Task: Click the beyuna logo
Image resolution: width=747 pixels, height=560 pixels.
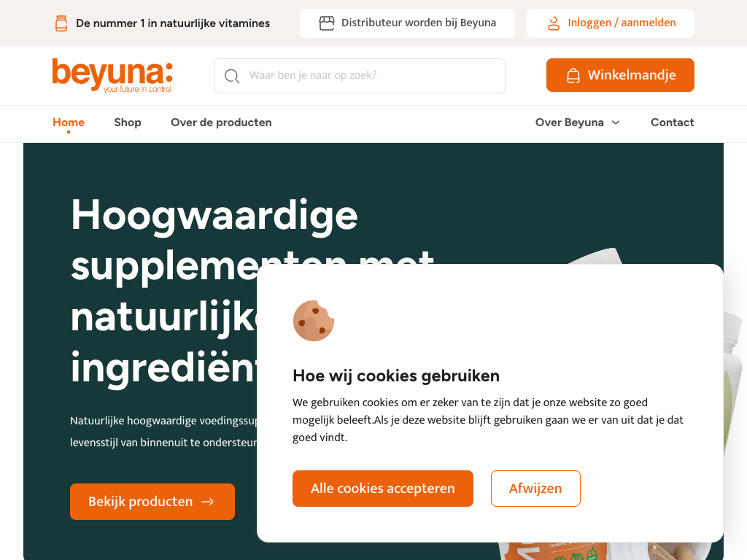Action: (x=112, y=75)
